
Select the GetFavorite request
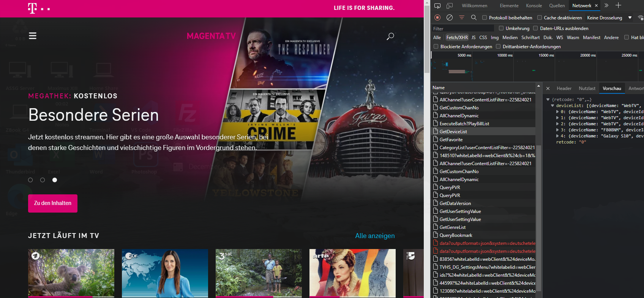pos(483,139)
